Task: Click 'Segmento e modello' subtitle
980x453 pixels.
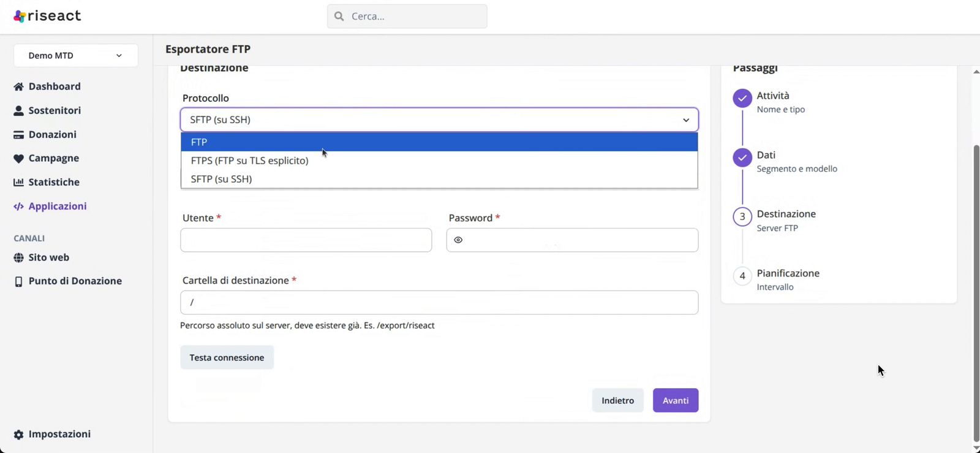Action: point(797,169)
